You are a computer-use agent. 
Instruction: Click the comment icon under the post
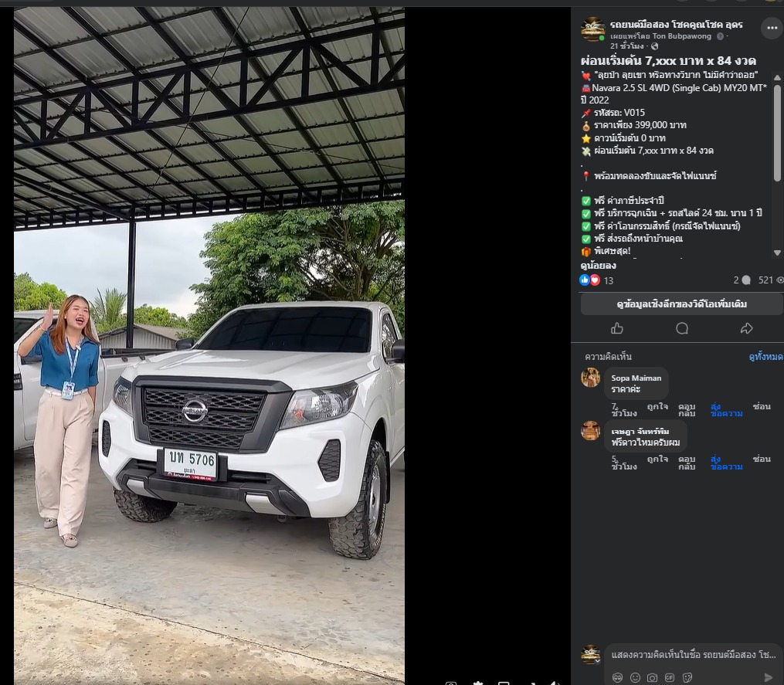682,328
